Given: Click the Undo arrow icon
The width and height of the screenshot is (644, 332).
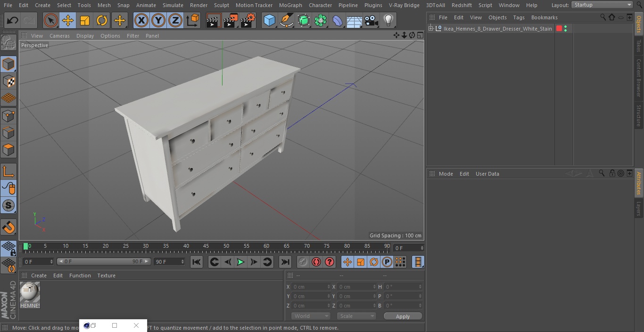Looking at the screenshot, I should pos(13,20).
